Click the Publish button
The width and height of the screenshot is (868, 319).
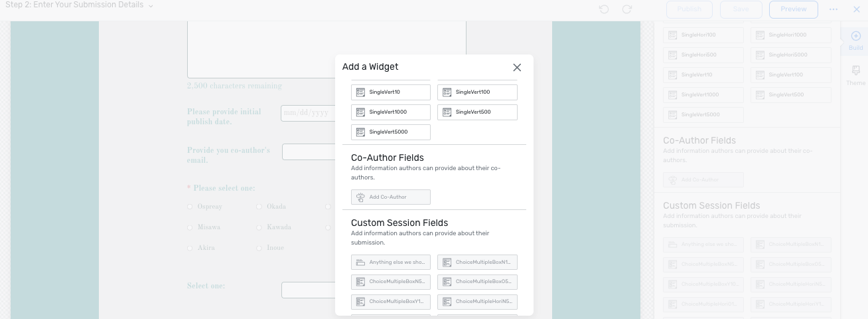(x=689, y=9)
